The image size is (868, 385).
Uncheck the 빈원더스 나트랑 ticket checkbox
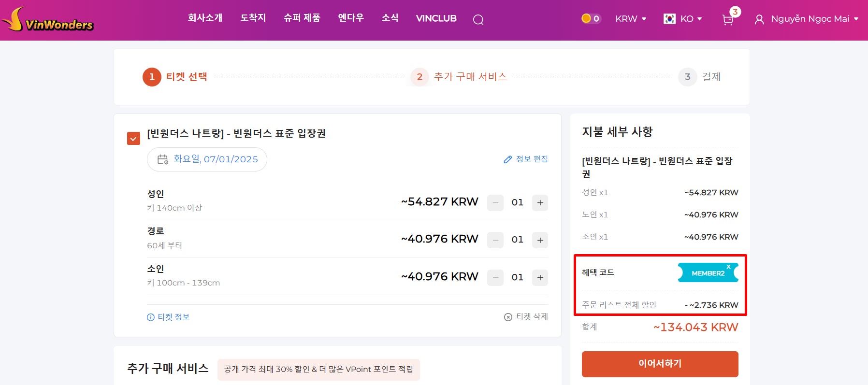[133, 139]
